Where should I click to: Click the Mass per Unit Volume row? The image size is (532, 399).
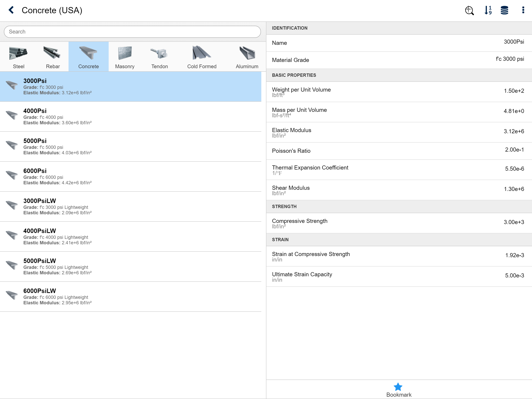click(399, 112)
